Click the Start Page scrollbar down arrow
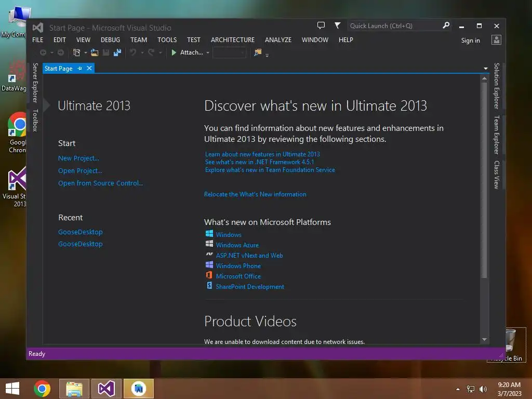532x399 pixels. tap(484, 339)
